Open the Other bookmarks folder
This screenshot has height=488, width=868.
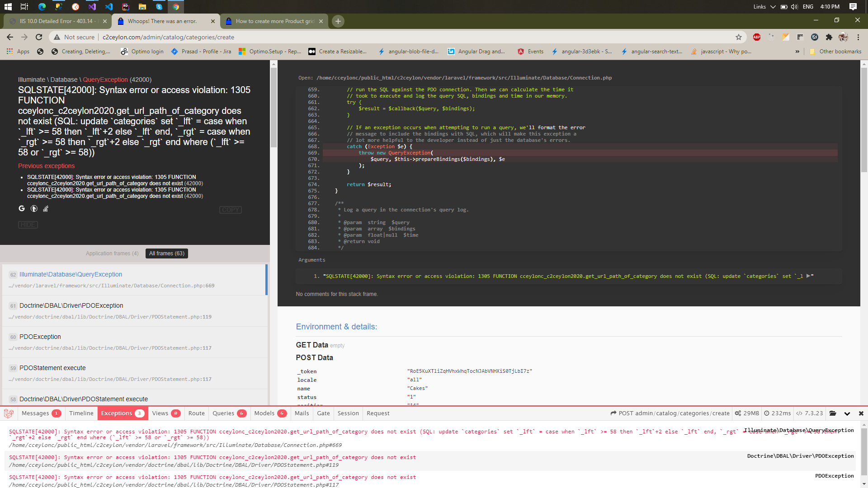pos(835,52)
